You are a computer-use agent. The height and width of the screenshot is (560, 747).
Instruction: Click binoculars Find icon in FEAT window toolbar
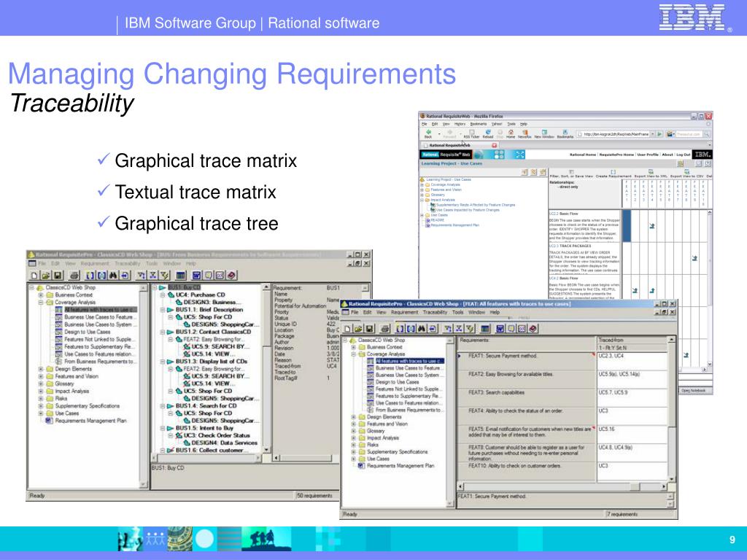[422, 329]
